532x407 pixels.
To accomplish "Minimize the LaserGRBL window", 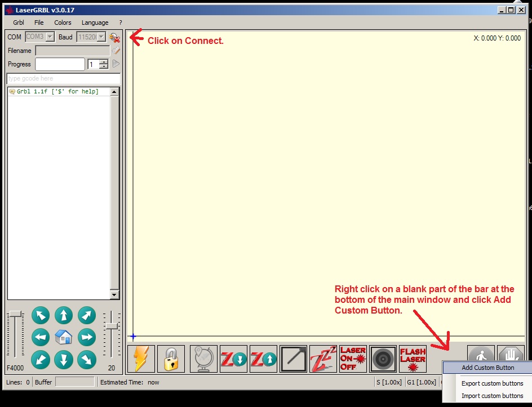I will [x=502, y=10].
